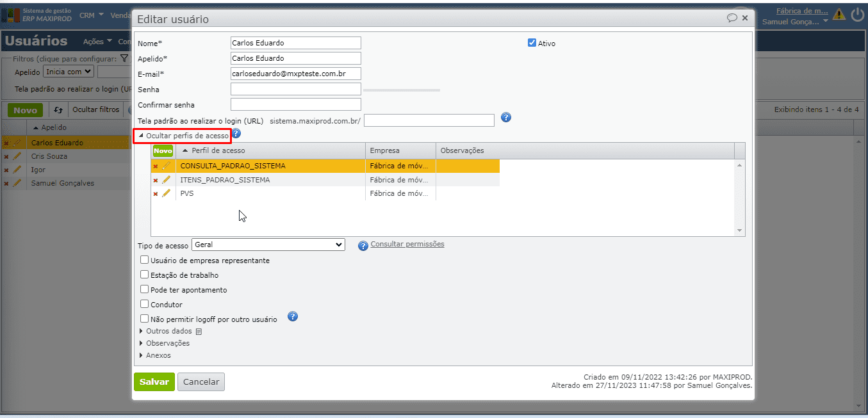Screen dimensions: 868x418
Task: Click the comment bubble icon in dialog header
Action: (732, 18)
